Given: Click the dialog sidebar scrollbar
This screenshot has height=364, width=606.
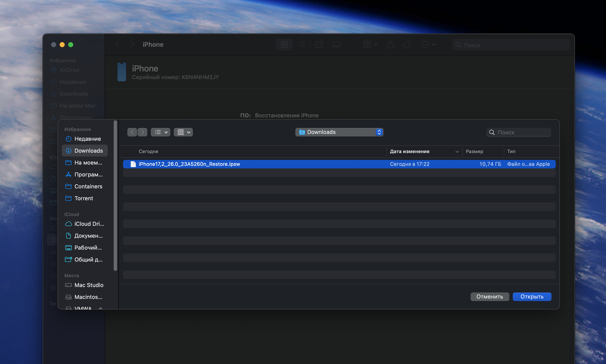Looking at the screenshot, I should [116, 196].
